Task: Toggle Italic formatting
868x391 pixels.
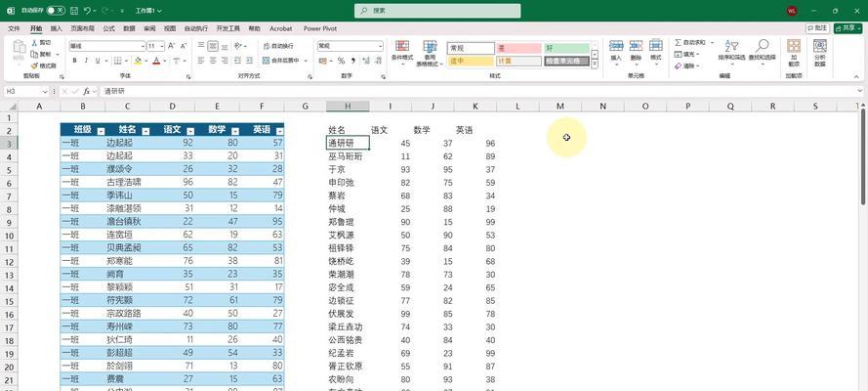Action: point(86,61)
